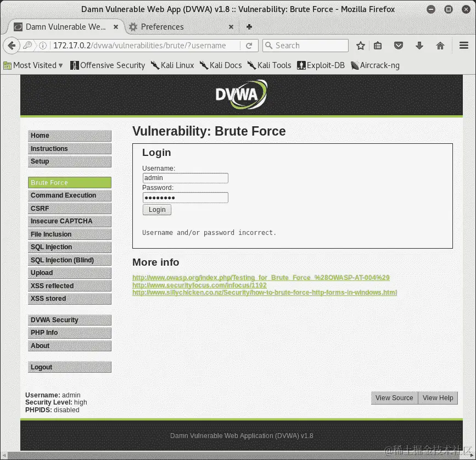476x460 pixels.
Task: Open Offensive Security bookmark
Action: tap(108, 65)
